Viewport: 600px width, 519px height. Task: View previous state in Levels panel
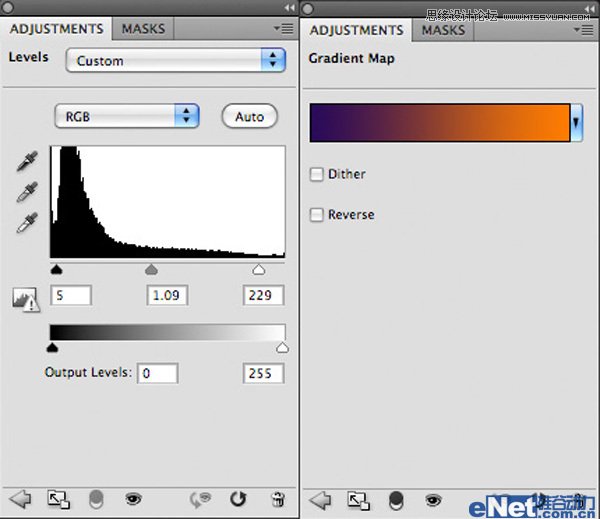(x=200, y=499)
